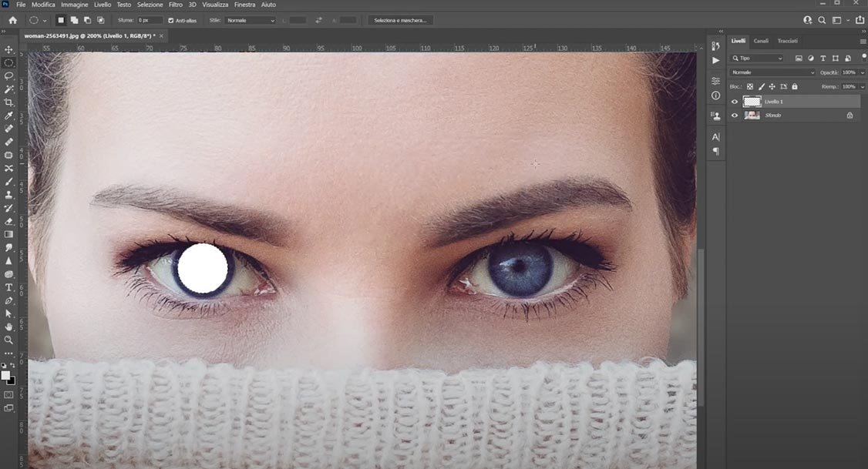The height and width of the screenshot is (469, 868).
Task: Toggle lock all padlock icon
Action: tap(795, 87)
